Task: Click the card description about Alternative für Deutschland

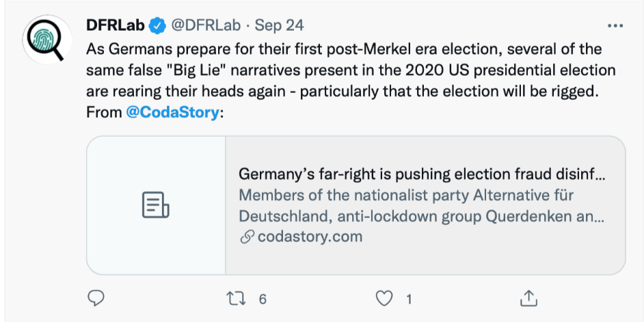Action: tap(421, 206)
